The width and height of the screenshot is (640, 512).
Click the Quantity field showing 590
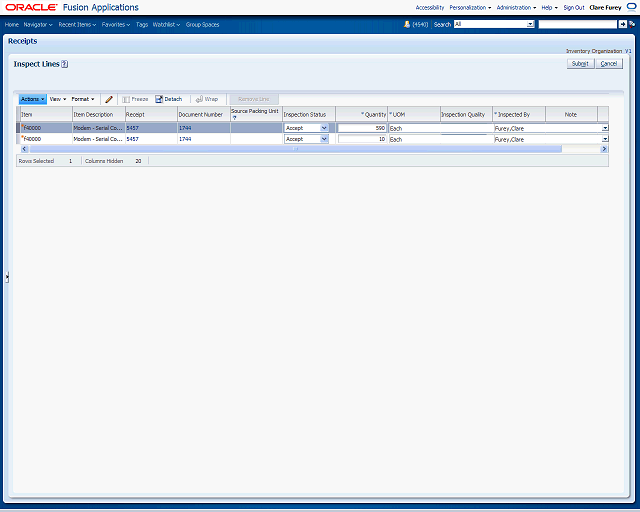point(362,128)
